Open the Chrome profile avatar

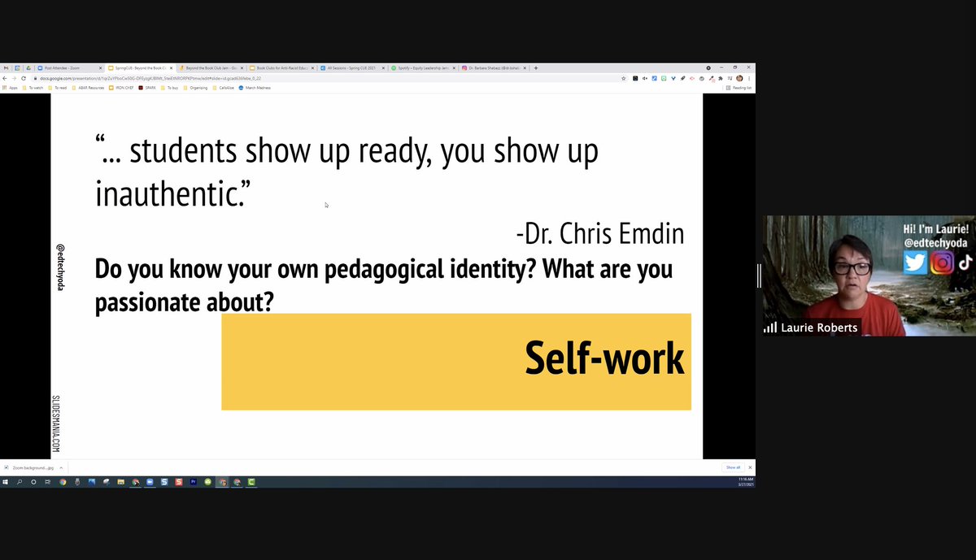click(x=739, y=78)
